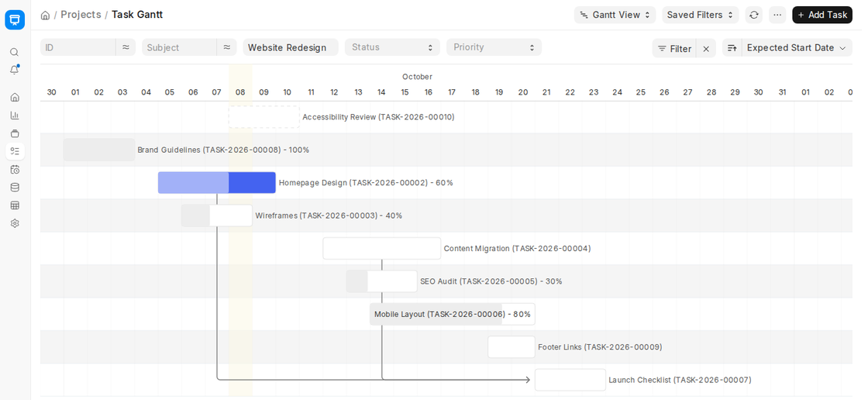This screenshot has height=400, width=868.
Task: Refresh the Gantt chart
Action: (753, 15)
